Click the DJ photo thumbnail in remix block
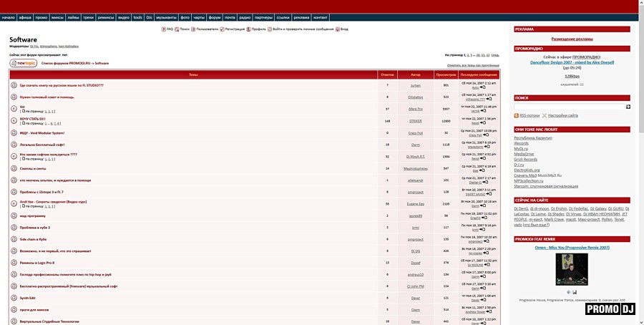This screenshot has height=325, width=644. (572, 270)
